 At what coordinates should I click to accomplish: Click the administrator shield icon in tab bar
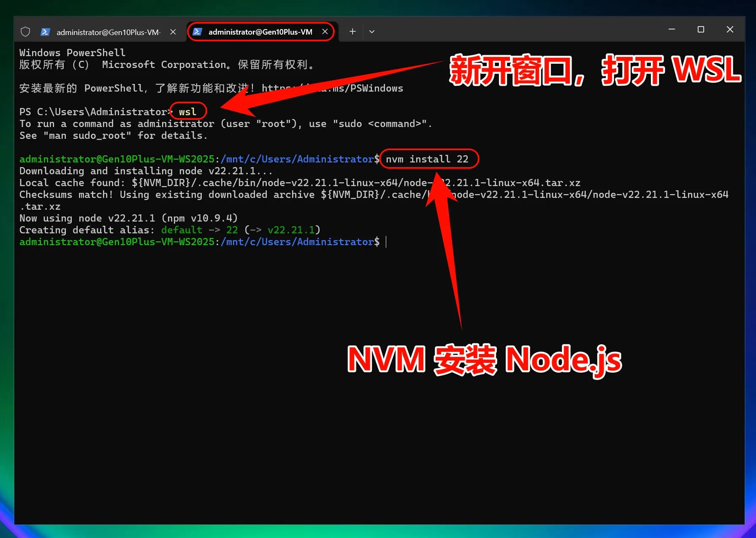coord(25,32)
